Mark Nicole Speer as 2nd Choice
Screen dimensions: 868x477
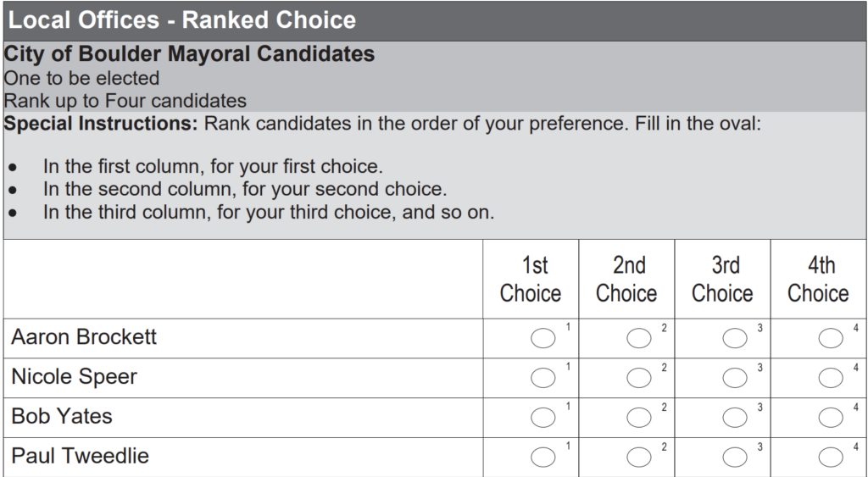[638, 378]
